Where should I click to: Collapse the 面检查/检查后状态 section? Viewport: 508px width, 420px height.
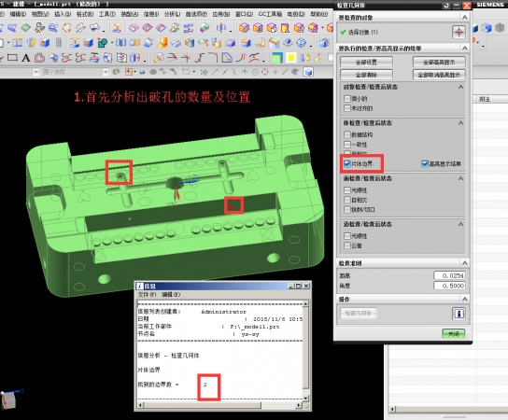[x=460, y=178]
